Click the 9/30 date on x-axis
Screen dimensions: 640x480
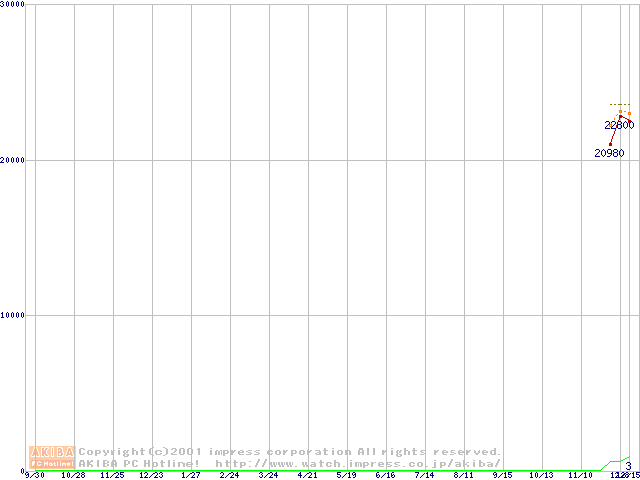point(34,475)
